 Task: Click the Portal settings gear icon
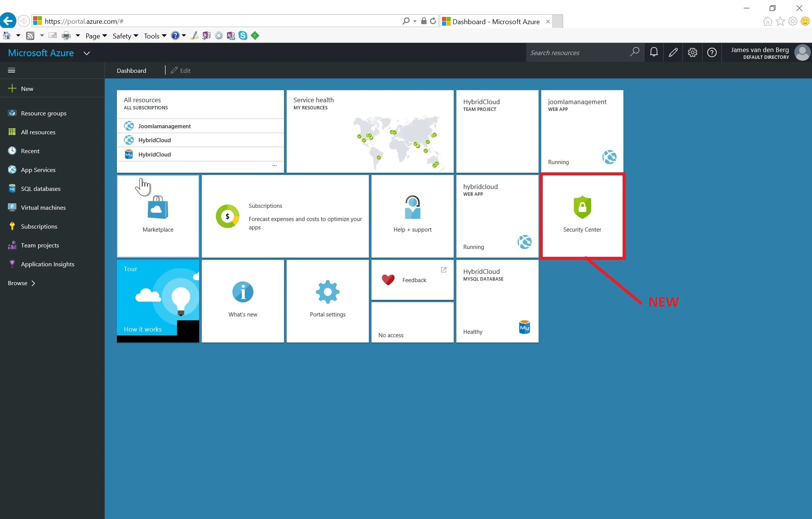692,53
